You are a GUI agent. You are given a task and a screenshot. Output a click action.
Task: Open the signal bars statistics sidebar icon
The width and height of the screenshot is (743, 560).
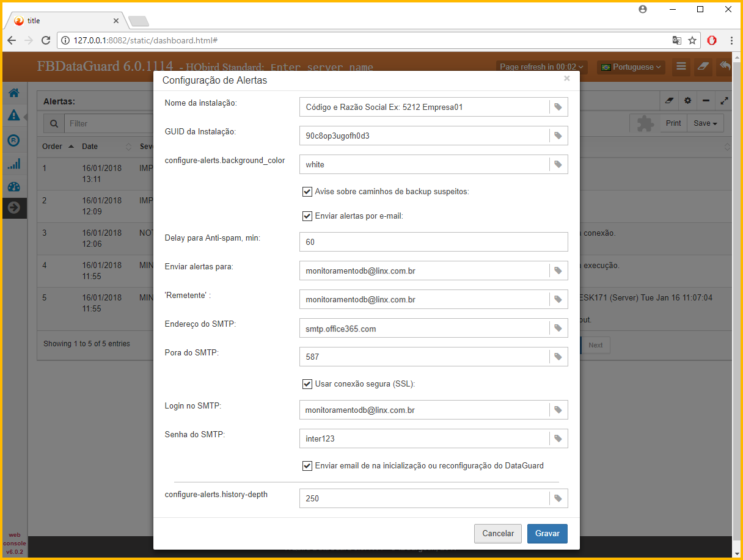[x=14, y=164]
